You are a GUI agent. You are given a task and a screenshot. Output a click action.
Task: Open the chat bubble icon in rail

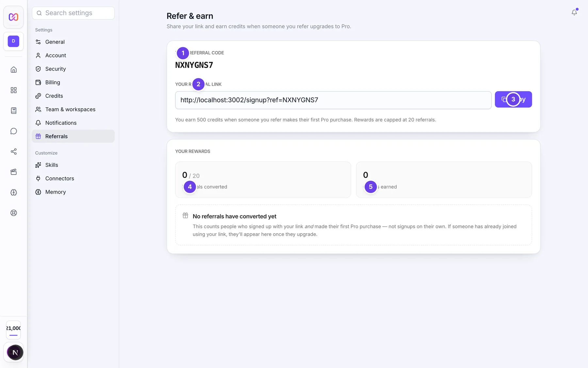coord(13,131)
